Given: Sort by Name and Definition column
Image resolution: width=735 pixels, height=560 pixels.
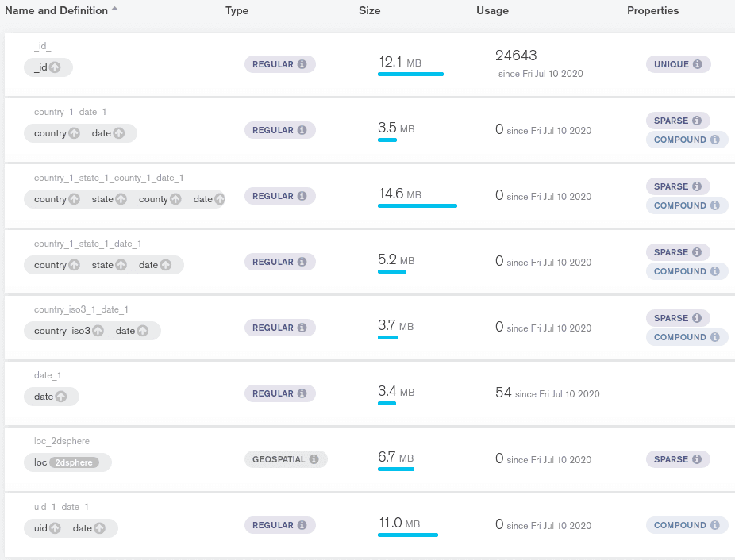Looking at the screenshot, I should point(56,10).
